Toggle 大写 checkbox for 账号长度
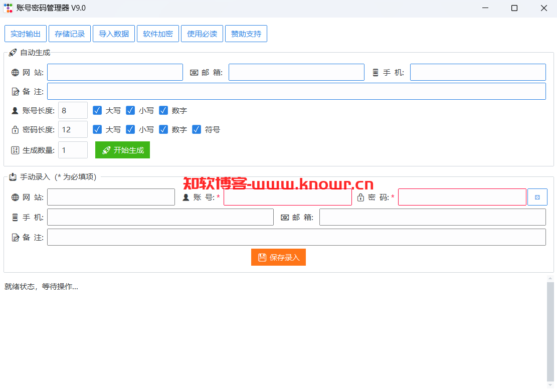 click(97, 110)
